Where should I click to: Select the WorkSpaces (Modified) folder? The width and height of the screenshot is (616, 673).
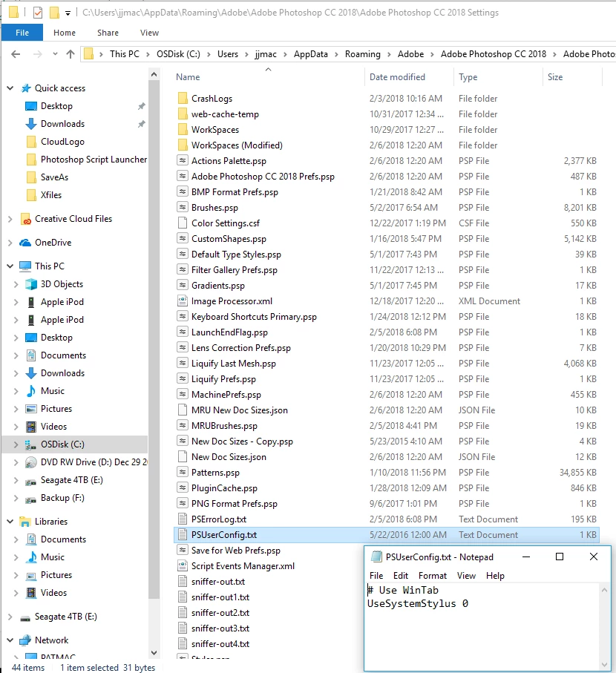pos(237,145)
